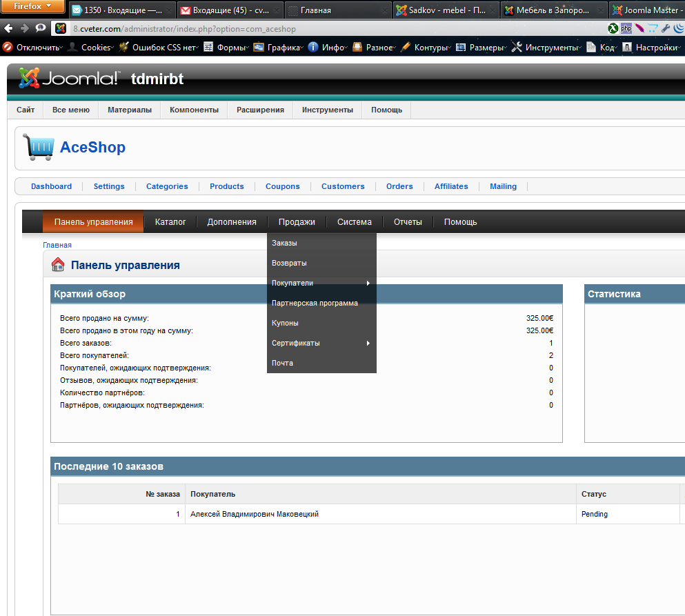Click the browser address bar URL
This screenshot has height=616, width=685.
(184, 29)
